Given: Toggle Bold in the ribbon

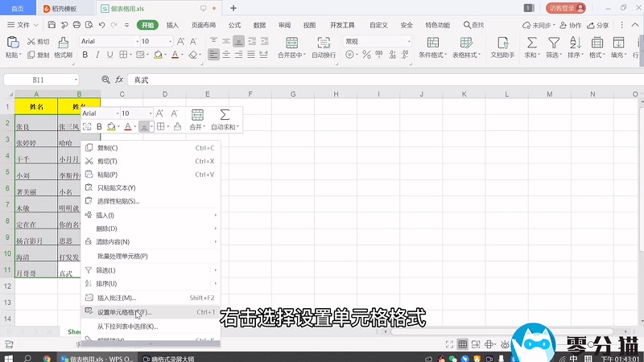Looking at the screenshot, I should 85,56.
